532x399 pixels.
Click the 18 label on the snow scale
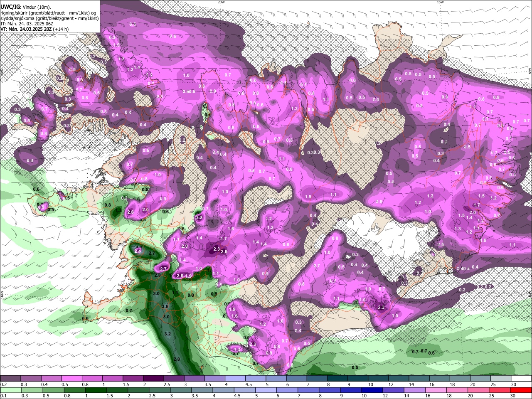coord(452,384)
